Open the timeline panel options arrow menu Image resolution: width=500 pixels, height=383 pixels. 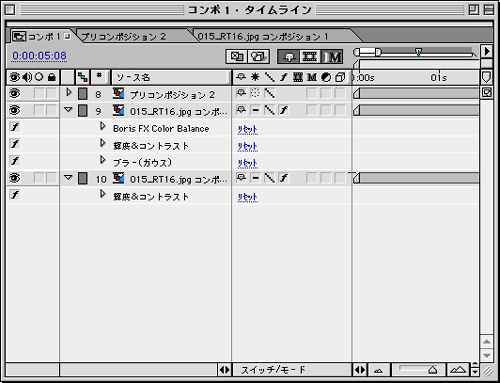pos(487,52)
